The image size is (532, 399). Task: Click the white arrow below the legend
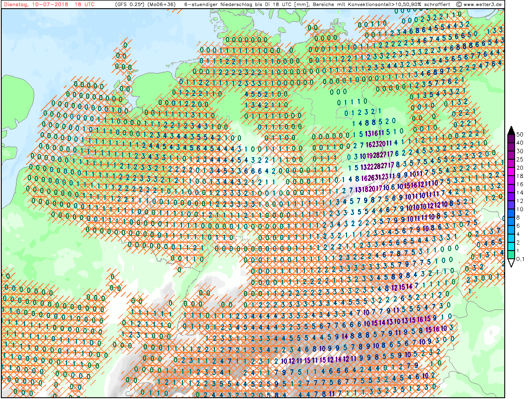tap(511, 264)
